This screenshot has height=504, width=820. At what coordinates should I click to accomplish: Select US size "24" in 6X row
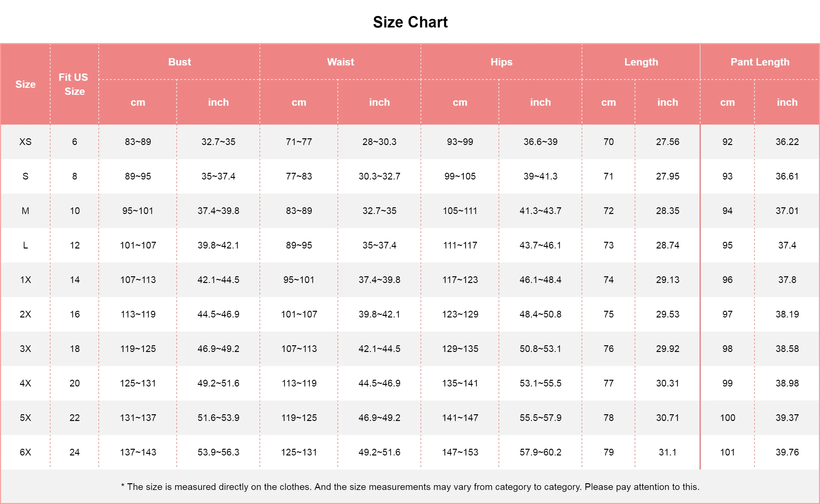click(x=75, y=452)
